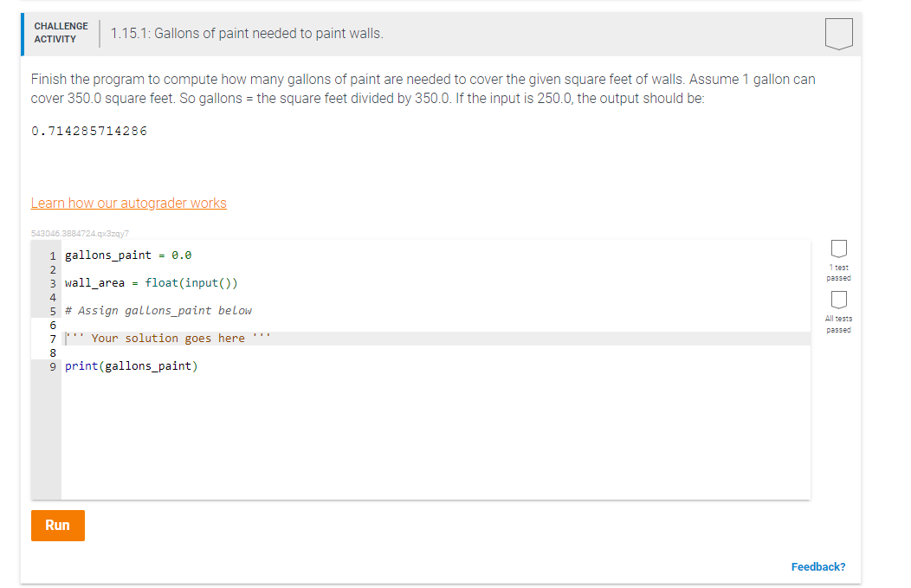Viewport: 911px width, 588px height.
Task: Click the code snippet ID label above the editor
Action: pos(79,233)
